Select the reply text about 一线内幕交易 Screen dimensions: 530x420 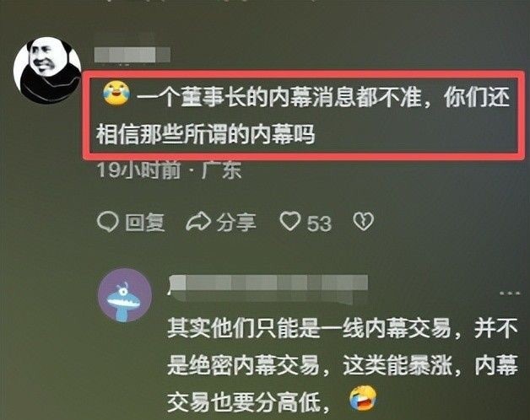(x=343, y=365)
